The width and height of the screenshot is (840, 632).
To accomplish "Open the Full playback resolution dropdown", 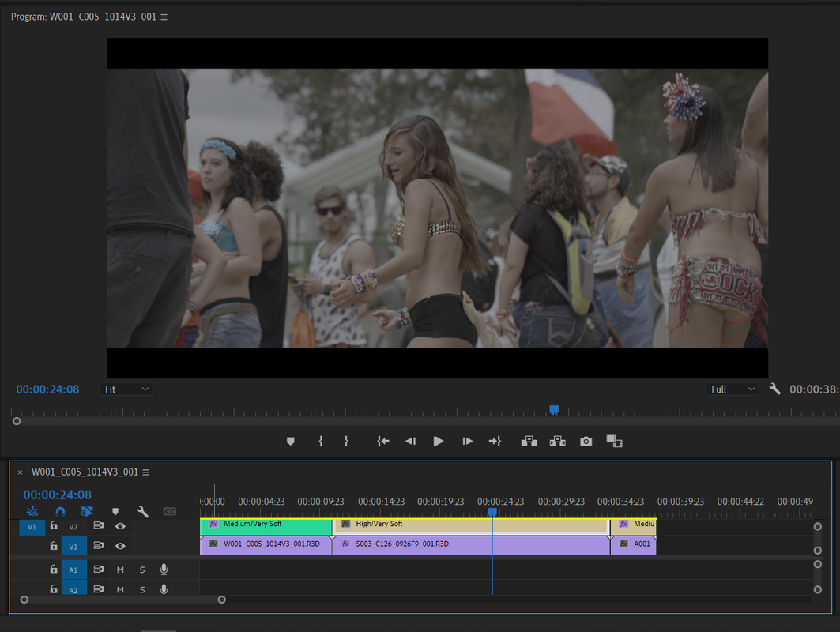I will pos(733,389).
